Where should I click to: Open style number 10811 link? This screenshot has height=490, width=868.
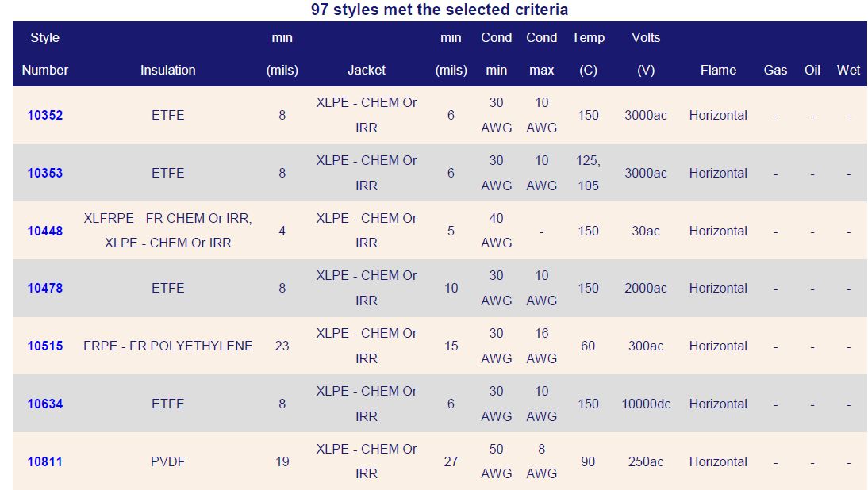click(45, 461)
